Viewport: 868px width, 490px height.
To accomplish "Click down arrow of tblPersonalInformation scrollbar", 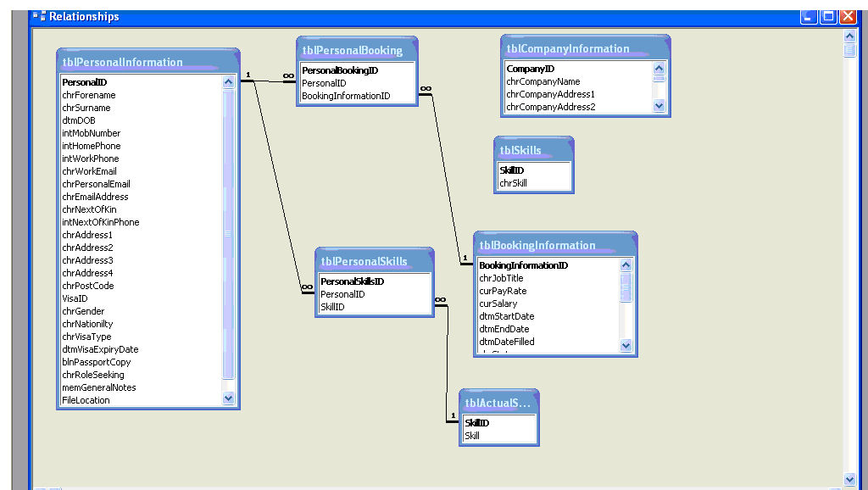I will click(229, 398).
